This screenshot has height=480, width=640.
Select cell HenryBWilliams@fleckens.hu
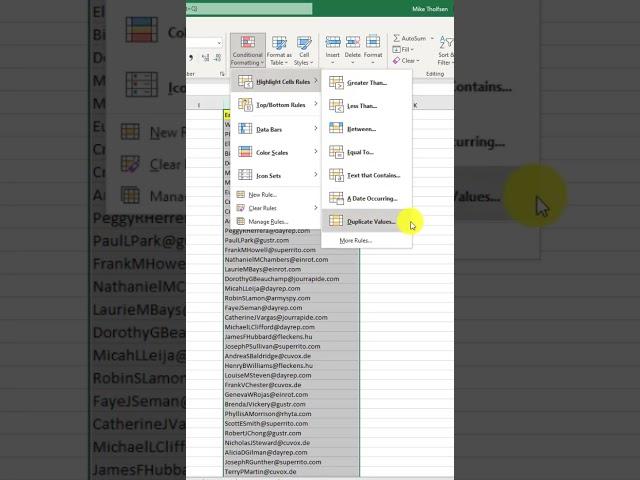coord(291,366)
